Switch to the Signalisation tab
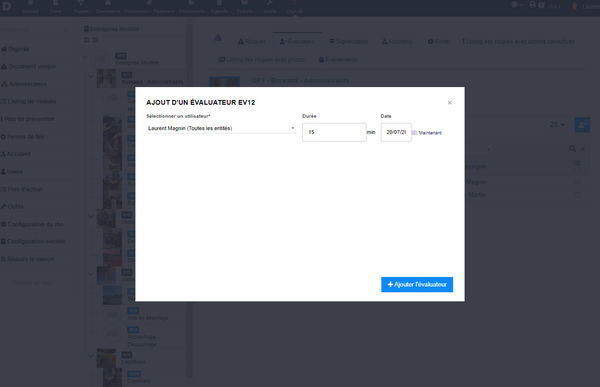The height and width of the screenshot is (387, 600). click(349, 41)
